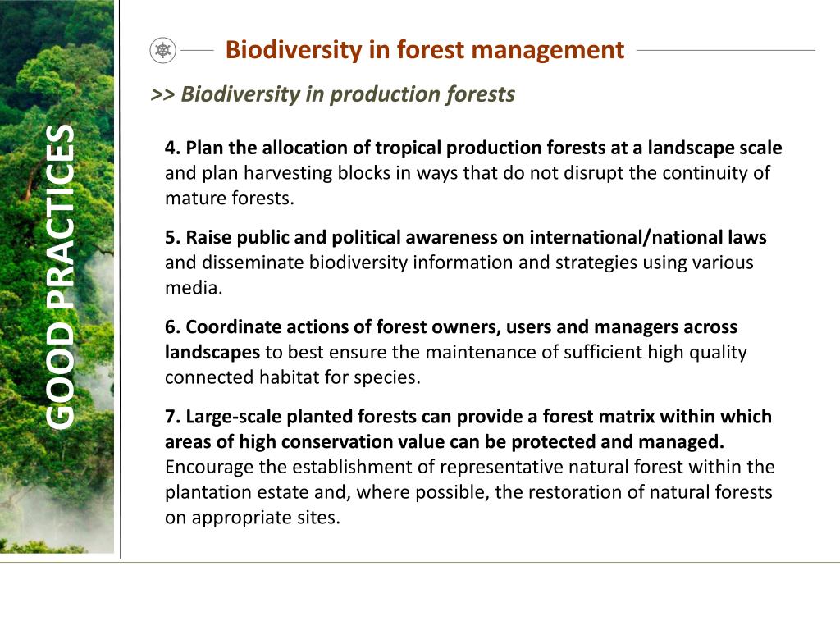Click heading '5. Raise public and political awareness'
The width and height of the screenshot is (840, 630).
pos(466,237)
